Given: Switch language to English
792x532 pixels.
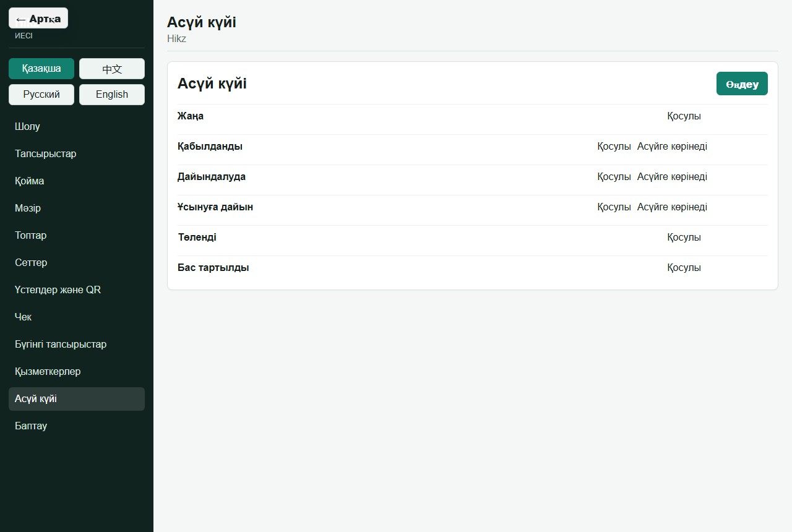Looking at the screenshot, I should coord(112,95).
